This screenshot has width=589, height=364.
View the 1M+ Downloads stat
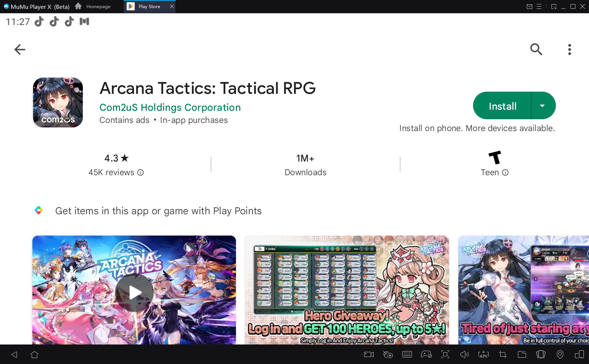point(306,165)
